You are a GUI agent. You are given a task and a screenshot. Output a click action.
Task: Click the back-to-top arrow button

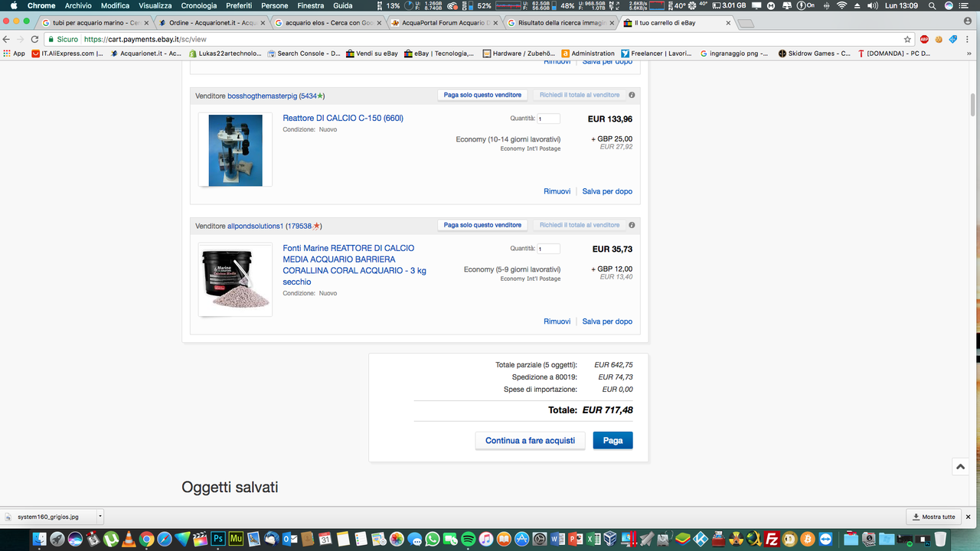[960, 466]
